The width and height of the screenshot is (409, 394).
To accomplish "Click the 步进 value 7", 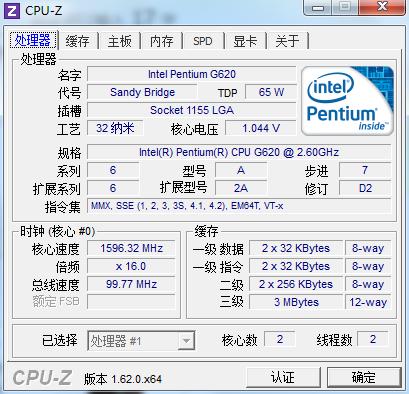I will [x=365, y=170].
